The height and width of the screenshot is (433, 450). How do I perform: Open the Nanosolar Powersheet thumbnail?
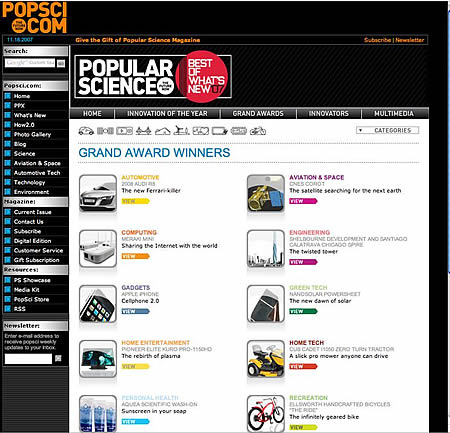pos(266,304)
